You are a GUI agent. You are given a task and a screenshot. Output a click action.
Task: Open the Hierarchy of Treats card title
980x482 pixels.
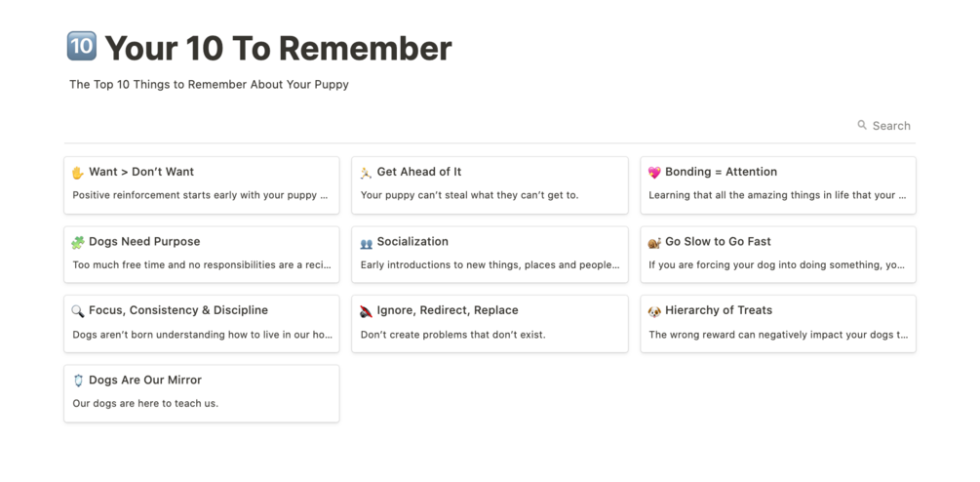(718, 310)
